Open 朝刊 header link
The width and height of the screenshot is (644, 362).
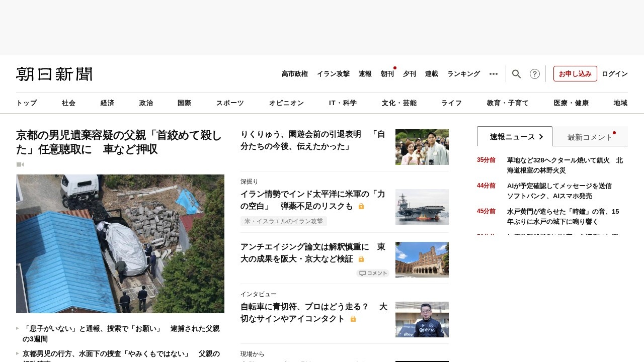[x=387, y=74]
